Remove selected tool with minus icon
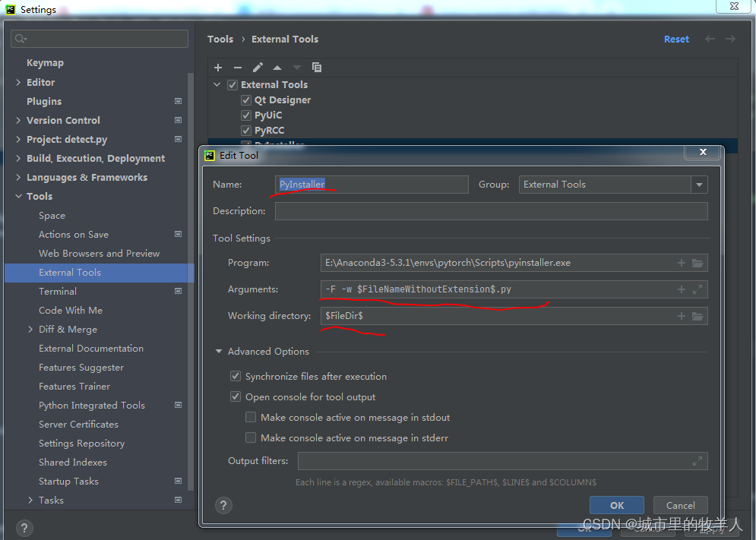The image size is (756, 540). 238,68
